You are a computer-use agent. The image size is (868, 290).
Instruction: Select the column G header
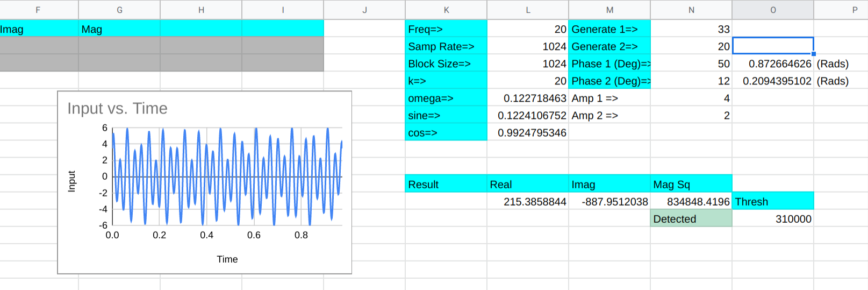click(x=119, y=10)
